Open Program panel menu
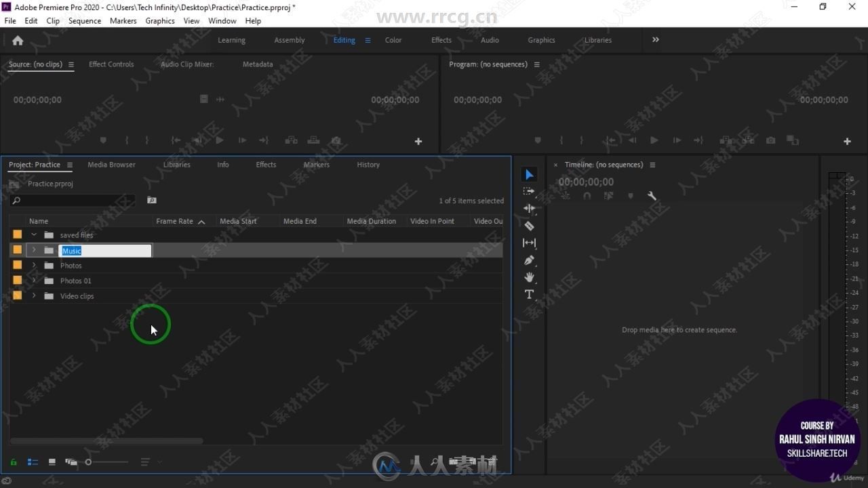The height and width of the screenshot is (488, 868). point(536,64)
